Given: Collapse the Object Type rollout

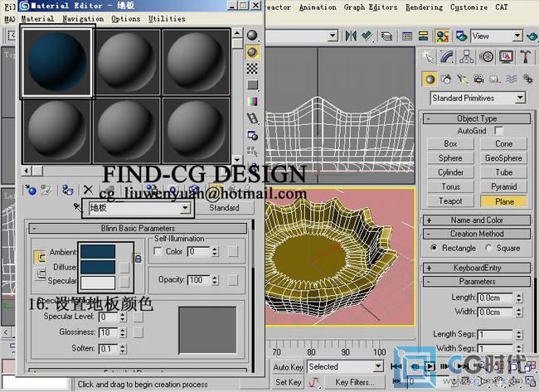Looking at the screenshot, I should (x=477, y=119).
